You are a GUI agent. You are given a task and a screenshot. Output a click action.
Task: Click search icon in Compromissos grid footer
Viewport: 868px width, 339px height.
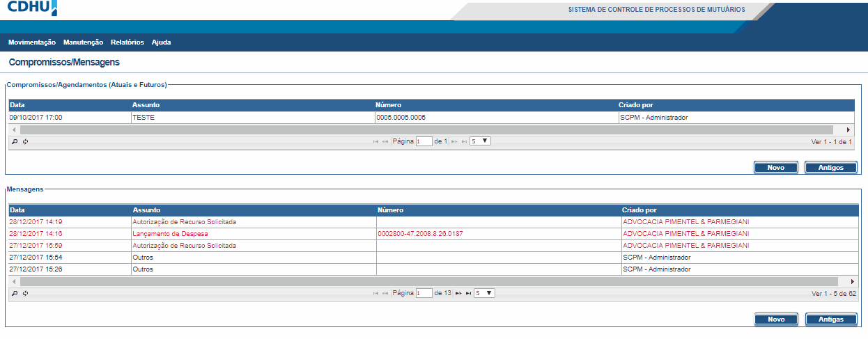[14, 141]
